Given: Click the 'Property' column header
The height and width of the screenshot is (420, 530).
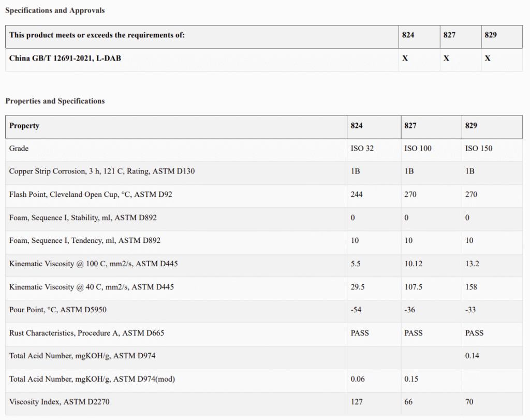Looking at the screenshot, I should pyautogui.click(x=24, y=126).
